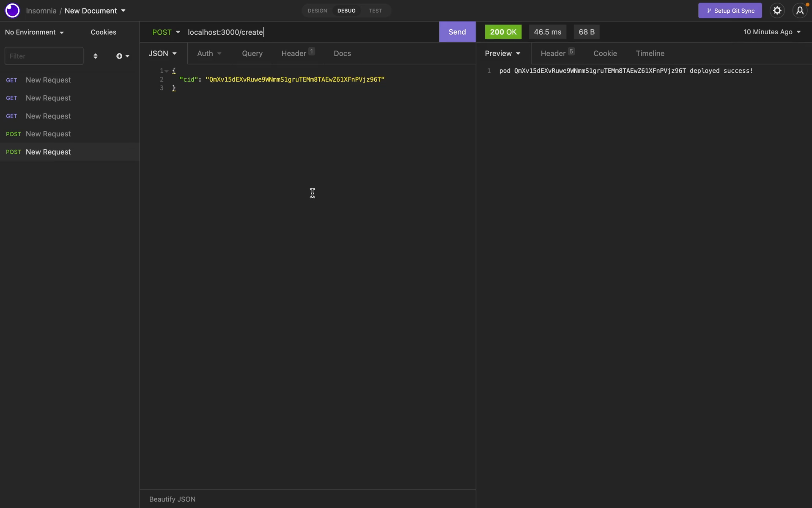The image size is (812, 508).
Task: Open the Docs tab
Action: [x=342, y=53]
